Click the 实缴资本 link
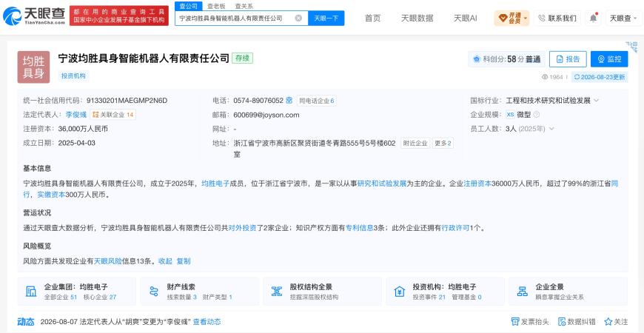This screenshot has width=644, height=333. (51, 195)
